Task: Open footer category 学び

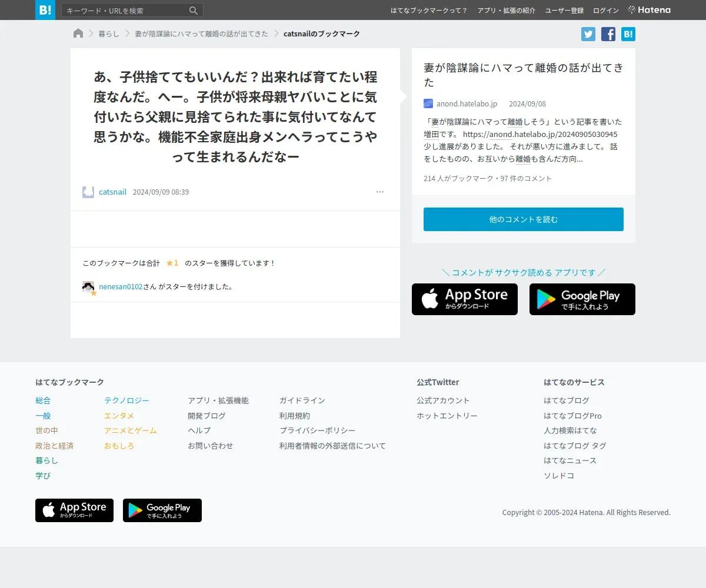Action: (x=43, y=476)
